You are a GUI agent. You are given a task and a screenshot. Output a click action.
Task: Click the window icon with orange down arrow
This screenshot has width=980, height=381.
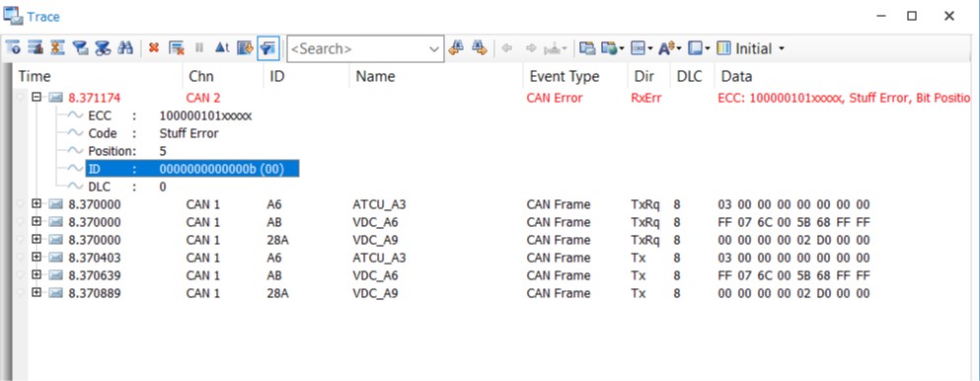coord(245,48)
